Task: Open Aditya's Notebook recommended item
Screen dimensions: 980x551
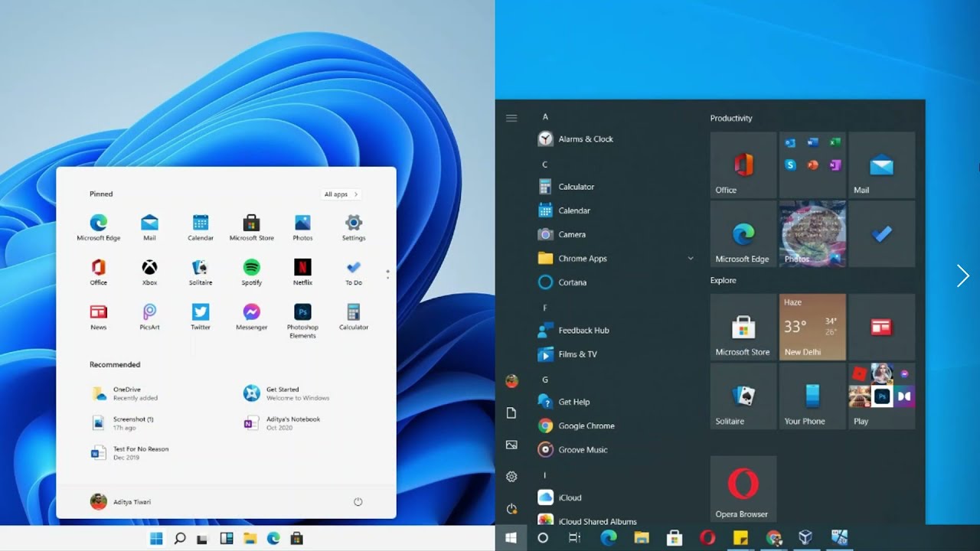Action: click(282, 423)
